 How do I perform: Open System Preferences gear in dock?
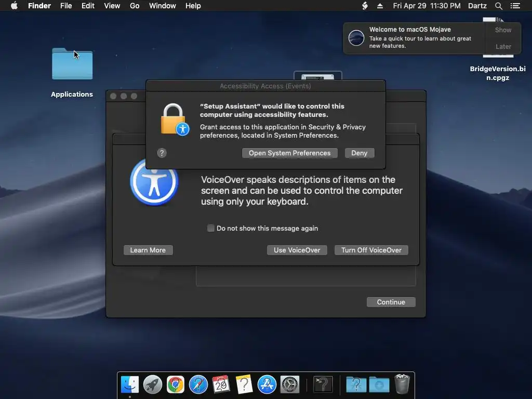point(290,384)
